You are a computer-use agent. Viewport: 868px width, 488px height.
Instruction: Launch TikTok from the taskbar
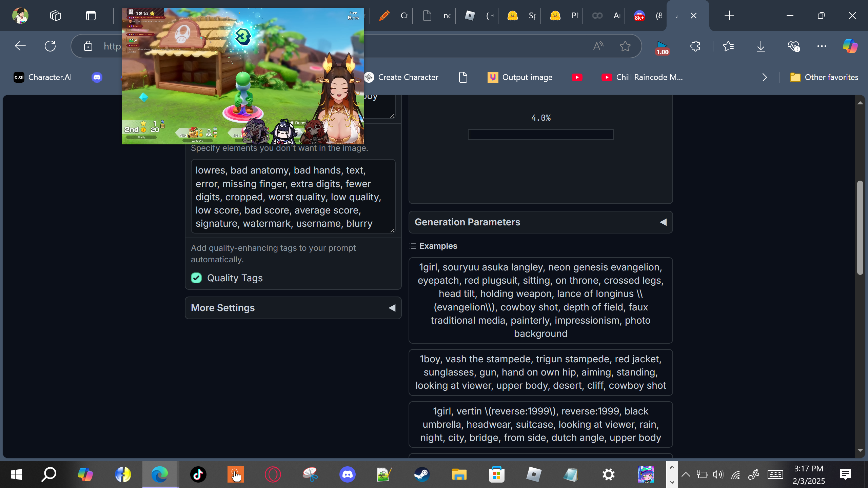coord(198,474)
